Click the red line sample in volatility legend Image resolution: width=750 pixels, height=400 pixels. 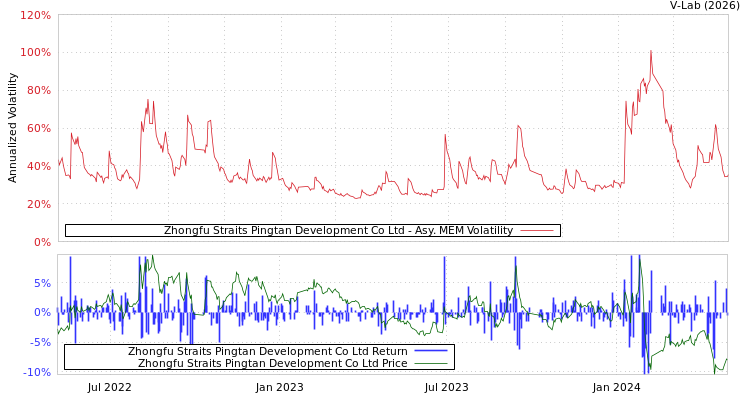click(x=537, y=231)
